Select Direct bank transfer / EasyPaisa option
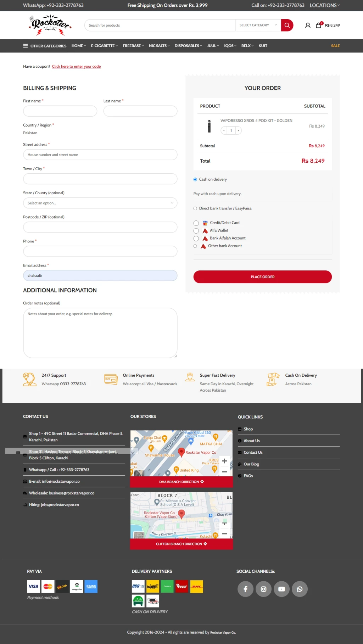 [195, 208]
